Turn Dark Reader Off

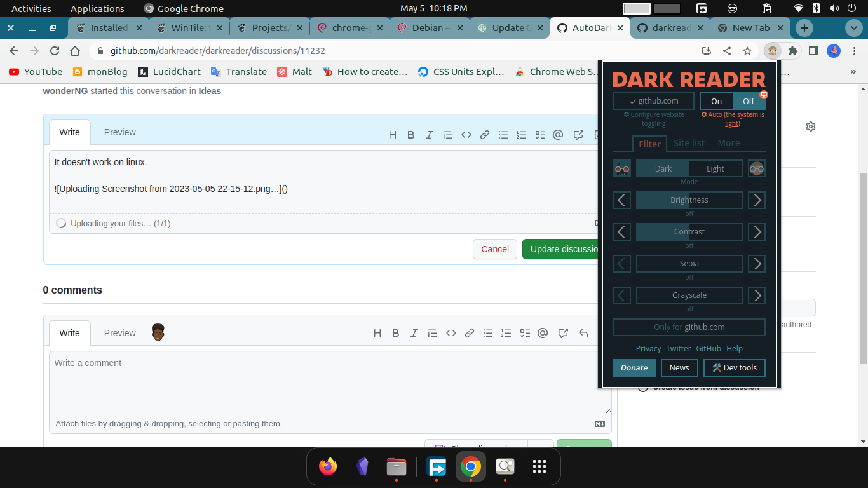749,101
